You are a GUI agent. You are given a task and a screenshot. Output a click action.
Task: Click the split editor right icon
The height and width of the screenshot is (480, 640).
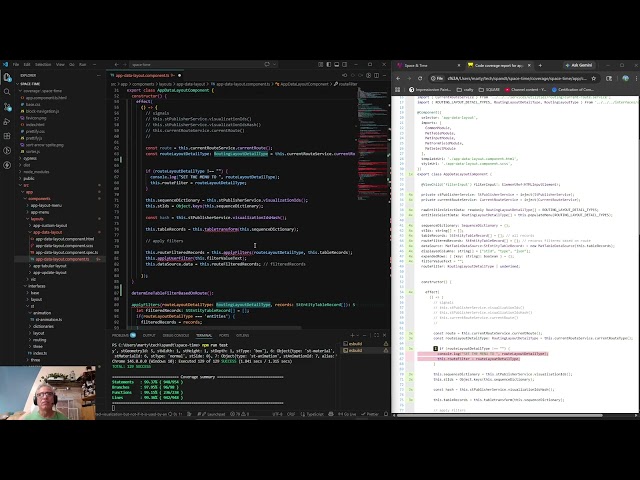point(376,76)
